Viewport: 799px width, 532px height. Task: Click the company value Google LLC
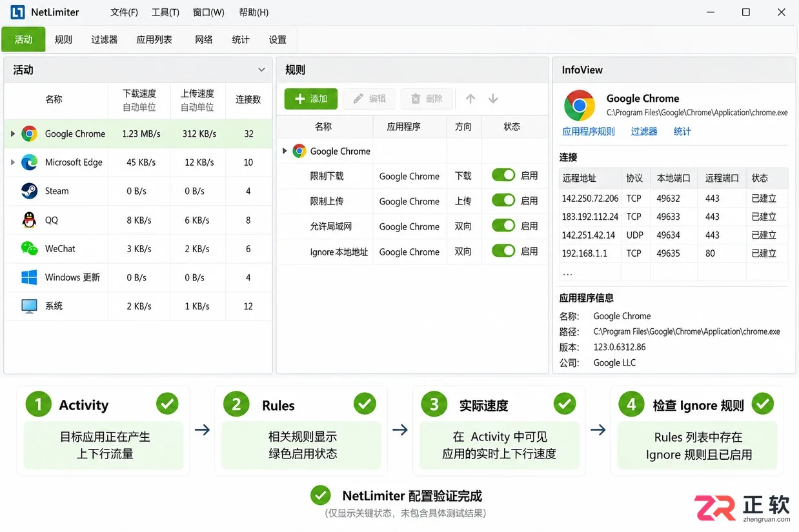tap(614, 362)
